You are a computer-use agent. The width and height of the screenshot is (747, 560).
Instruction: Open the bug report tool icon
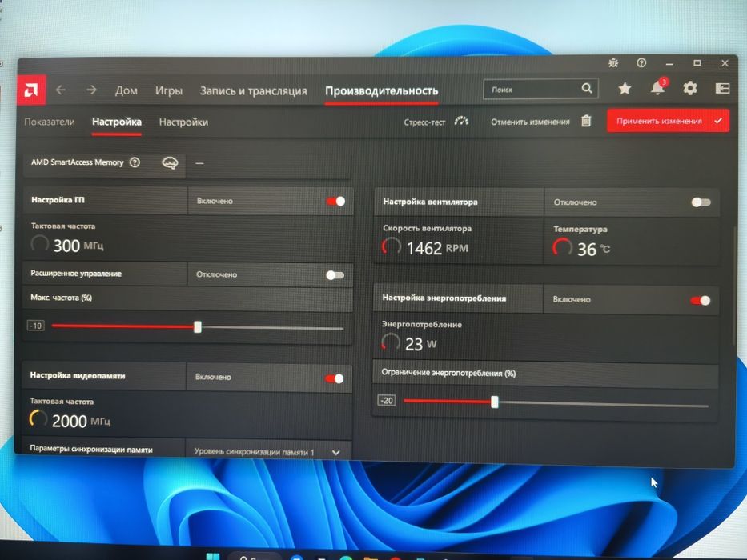613,62
